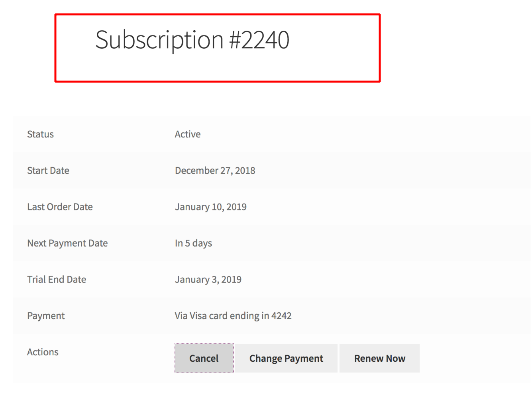Click the Active status value
The width and height of the screenshot is (532, 394).
click(x=187, y=134)
